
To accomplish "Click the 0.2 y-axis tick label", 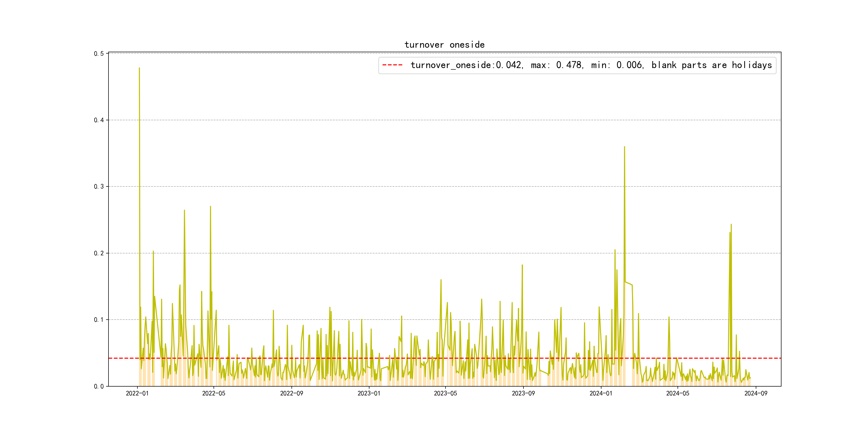I will [99, 253].
